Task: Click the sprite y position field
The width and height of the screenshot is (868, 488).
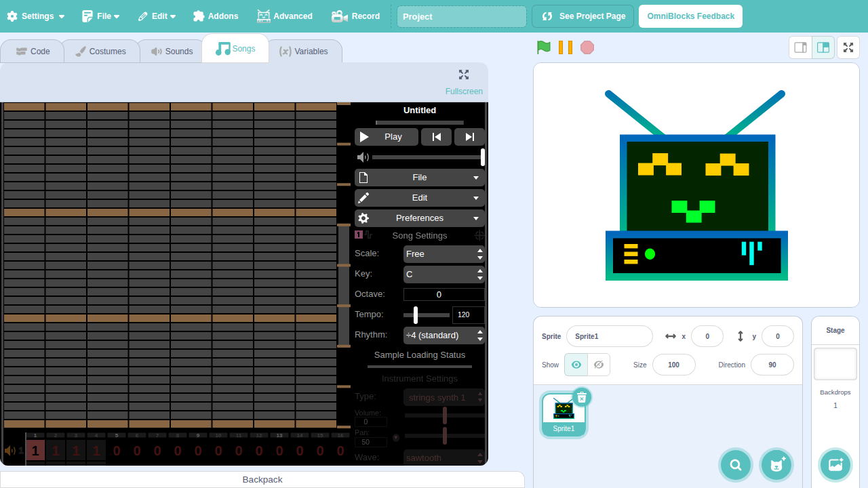Action: pyautogui.click(x=778, y=336)
